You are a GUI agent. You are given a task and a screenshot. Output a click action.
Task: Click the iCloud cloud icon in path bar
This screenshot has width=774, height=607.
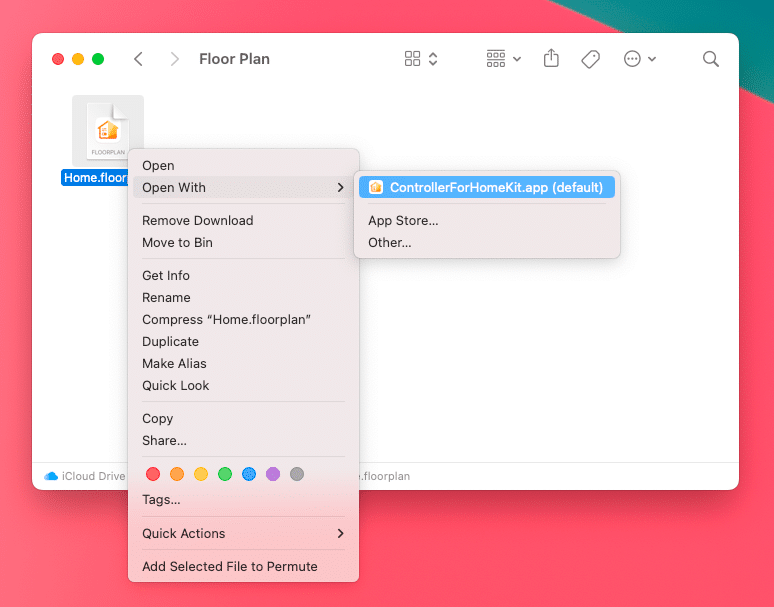click(51, 476)
